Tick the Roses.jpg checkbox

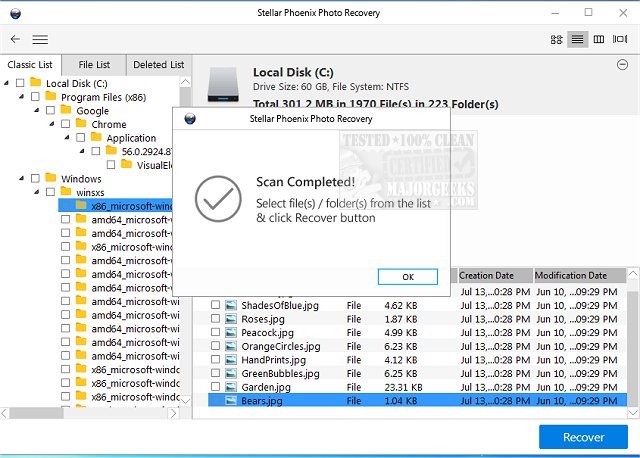(x=216, y=318)
